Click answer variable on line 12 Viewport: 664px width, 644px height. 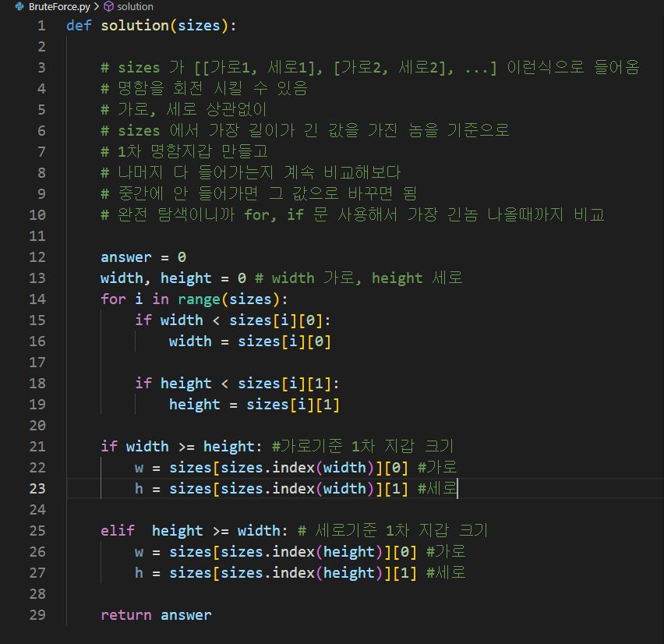coord(126,257)
